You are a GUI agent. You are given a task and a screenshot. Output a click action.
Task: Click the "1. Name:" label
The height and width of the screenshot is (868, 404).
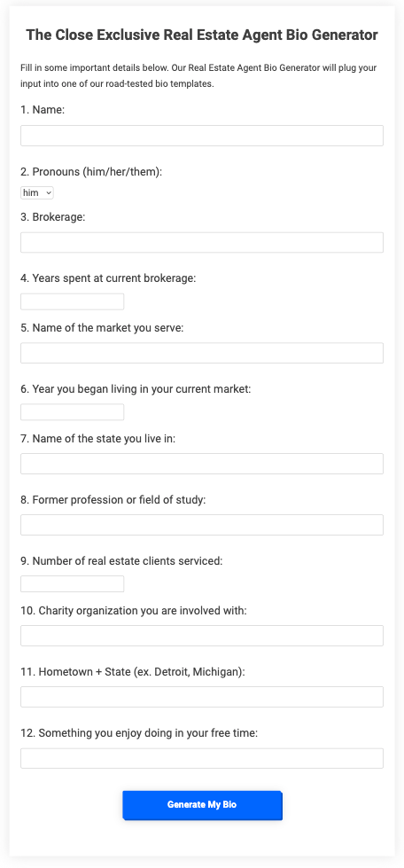point(43,110)
